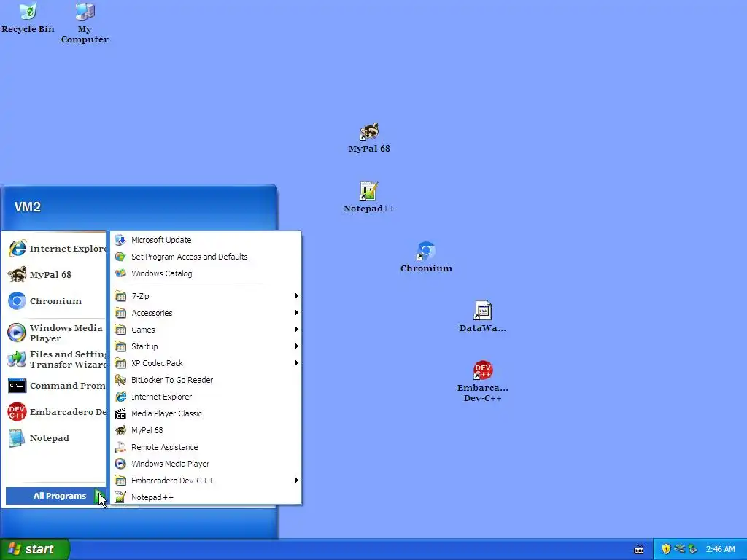This screenshot has height=560, width=747.
Task: Click green arrow beside All Programs
Action: 99,496
